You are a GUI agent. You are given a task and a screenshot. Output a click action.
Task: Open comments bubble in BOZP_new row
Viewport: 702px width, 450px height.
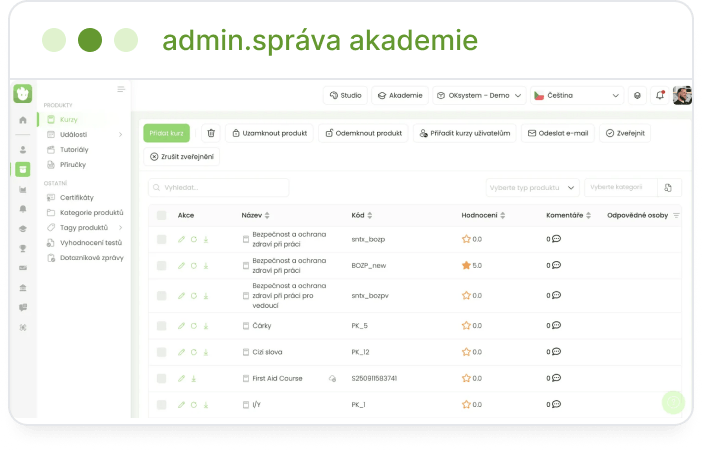556,265
